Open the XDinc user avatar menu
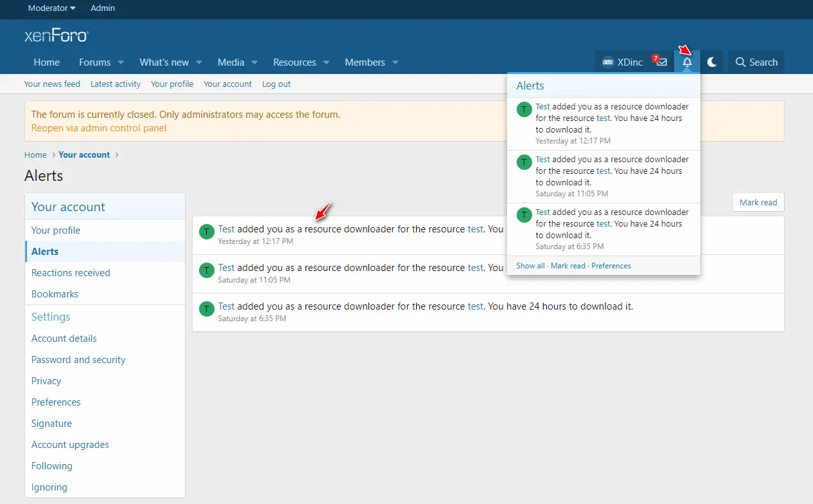 [x=622, y=62]
